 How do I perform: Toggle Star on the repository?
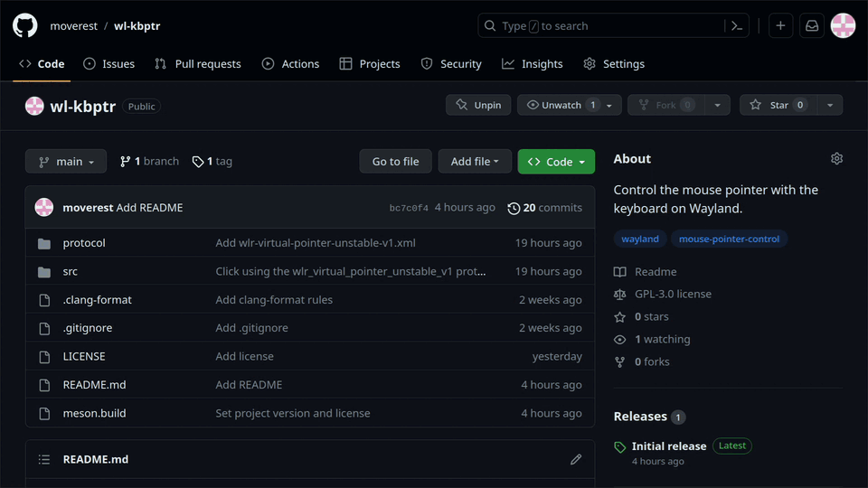tap(778, 105)
